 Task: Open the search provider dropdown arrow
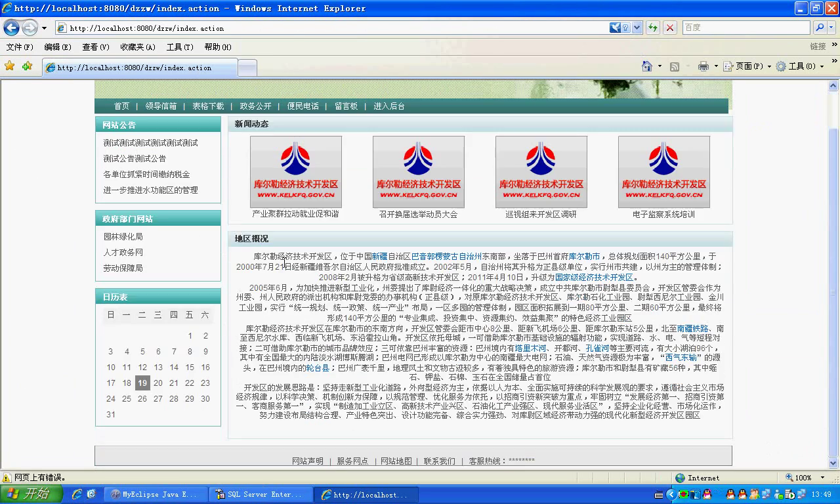click(x=831, y=28)
